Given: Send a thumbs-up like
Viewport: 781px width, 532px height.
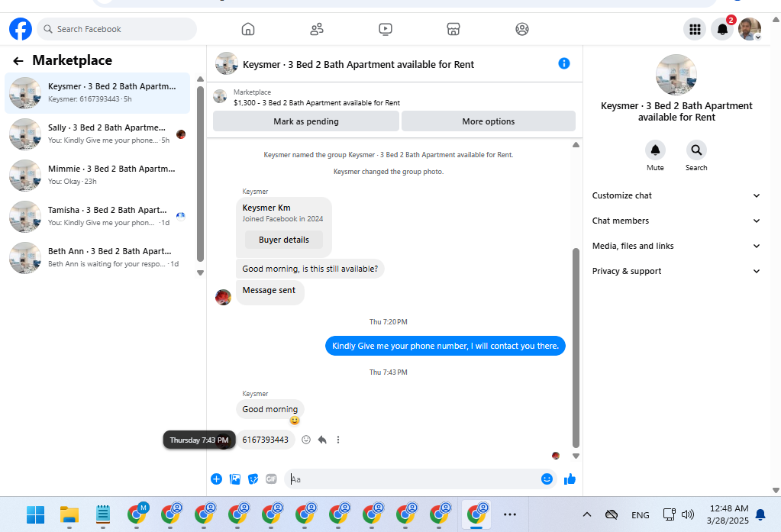Looking at the screenshot, I should coord(570,479).
